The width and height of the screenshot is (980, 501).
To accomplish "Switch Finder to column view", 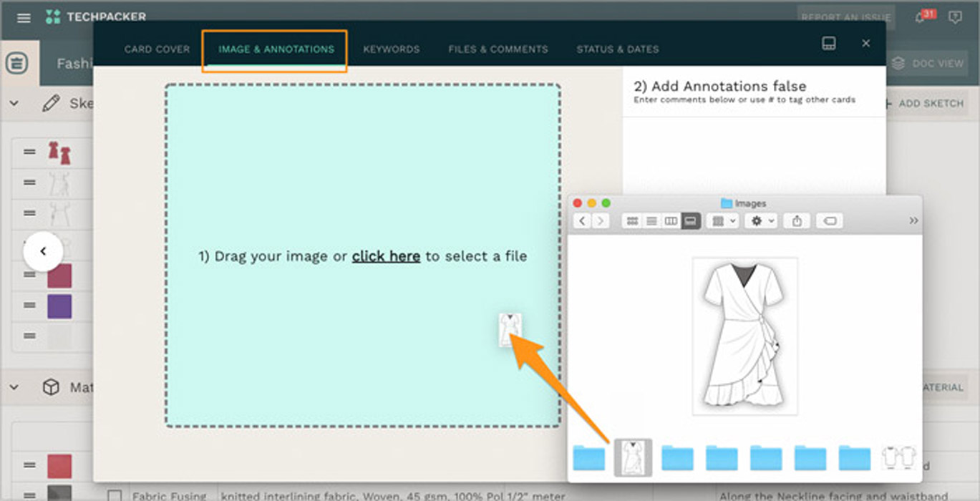I will 671,221.
